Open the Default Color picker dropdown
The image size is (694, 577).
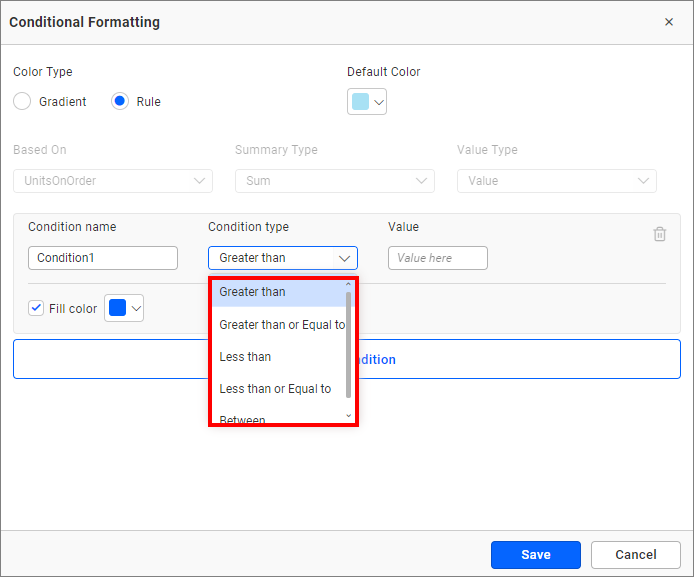tap(367, 102)
